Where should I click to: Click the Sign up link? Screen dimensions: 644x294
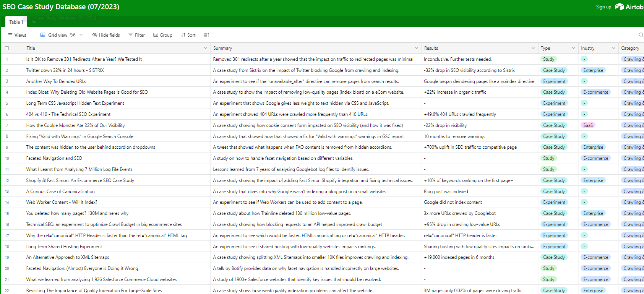point(603,7)
